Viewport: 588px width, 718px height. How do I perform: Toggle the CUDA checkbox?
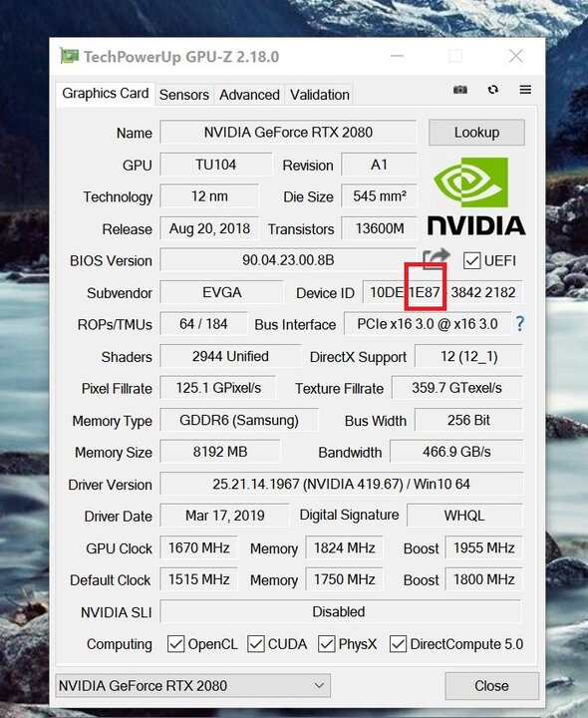click(256, 644)
